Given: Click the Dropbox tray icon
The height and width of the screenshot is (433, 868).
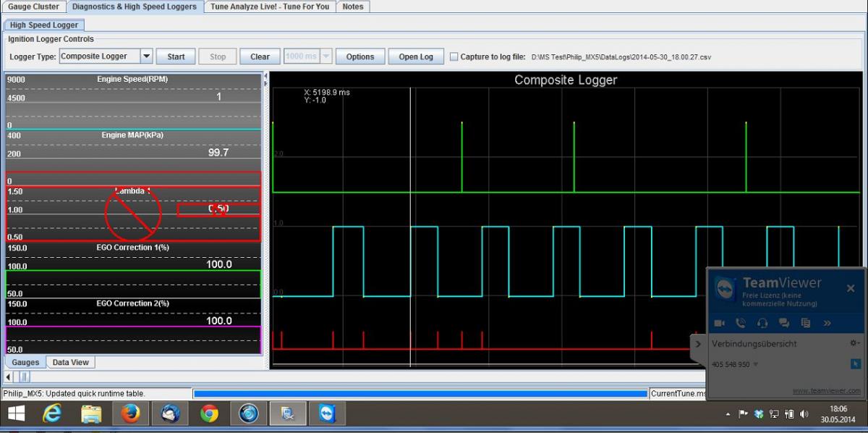Looking at the screenshot, I should pyautogui.click(x=759, y=413).
